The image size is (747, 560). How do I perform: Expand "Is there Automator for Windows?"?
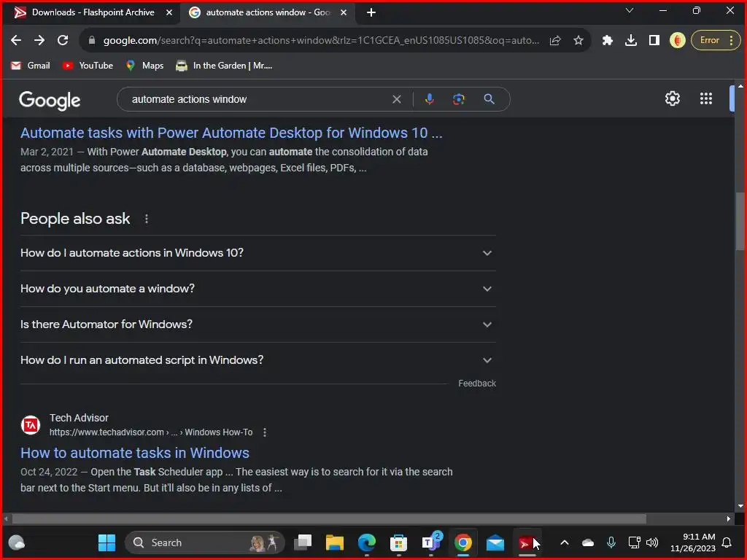[258, 324]
